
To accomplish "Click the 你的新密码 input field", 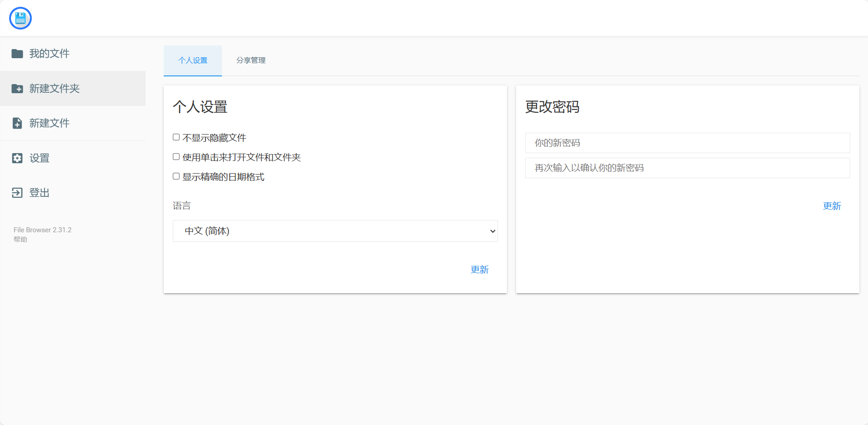I will tap(687, 143).
